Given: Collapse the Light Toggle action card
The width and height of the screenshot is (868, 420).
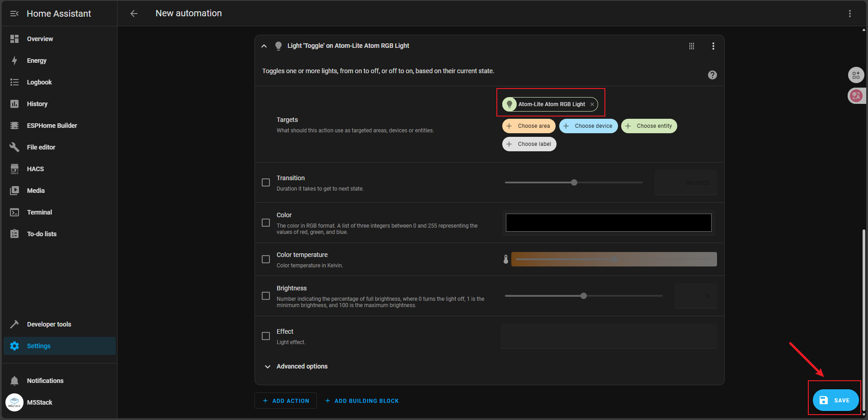Looking at the screenshot, I should 264,46.
